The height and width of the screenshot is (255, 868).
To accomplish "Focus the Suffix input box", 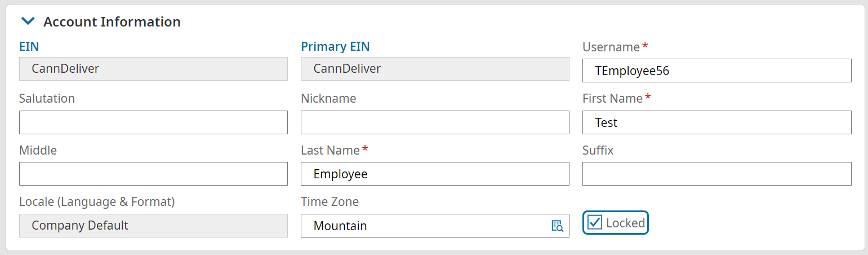I will tap(716, 174).
